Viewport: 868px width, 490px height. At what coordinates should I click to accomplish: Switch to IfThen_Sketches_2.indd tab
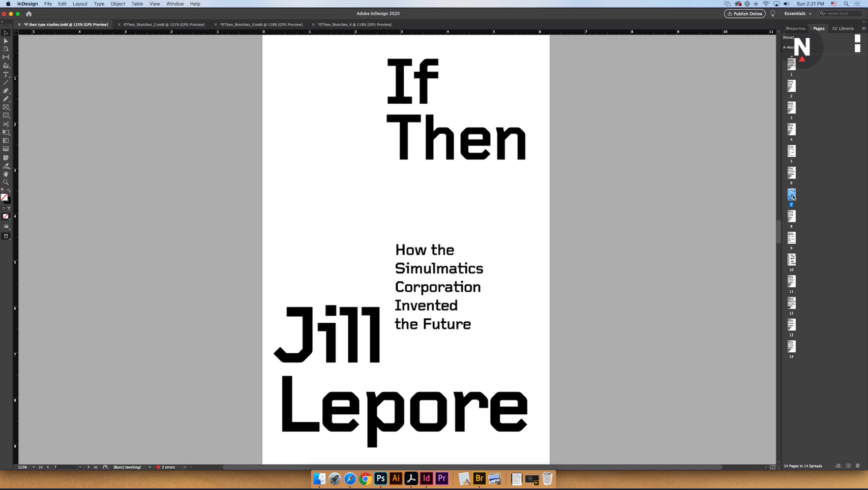[164, 24]
